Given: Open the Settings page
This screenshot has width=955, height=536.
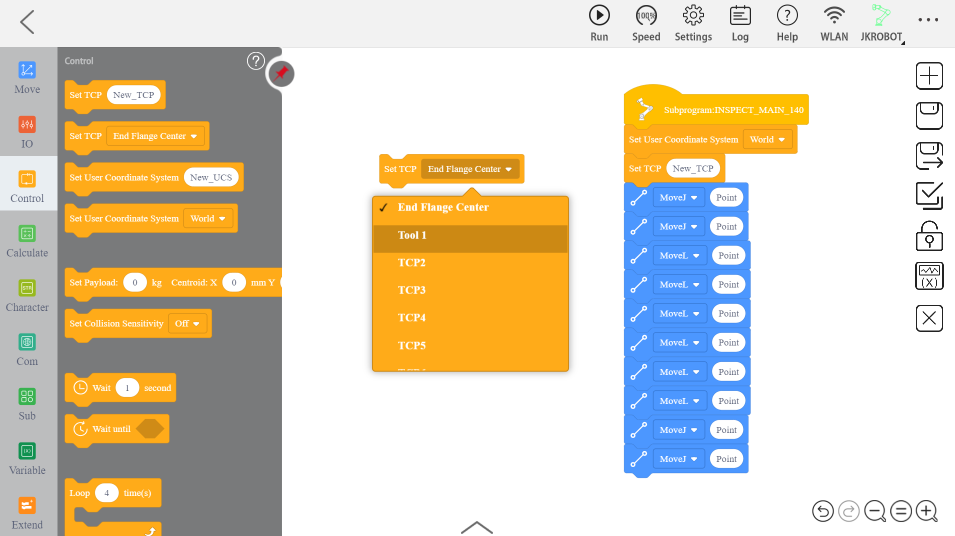Looking at the screenshot, I should click(x=693, y=23).
